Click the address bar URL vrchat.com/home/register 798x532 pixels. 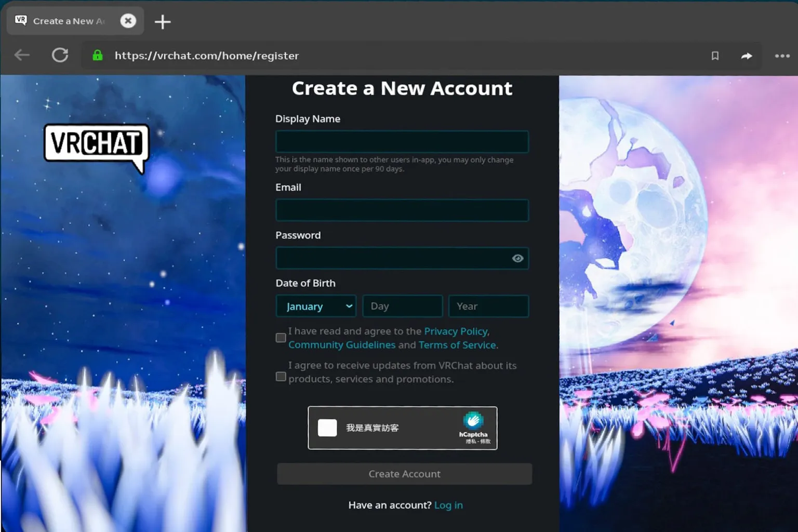[207, 56]
